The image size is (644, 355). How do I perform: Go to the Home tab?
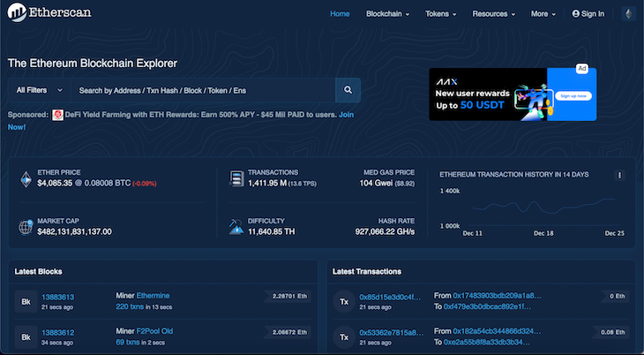[x=340, y=14]
